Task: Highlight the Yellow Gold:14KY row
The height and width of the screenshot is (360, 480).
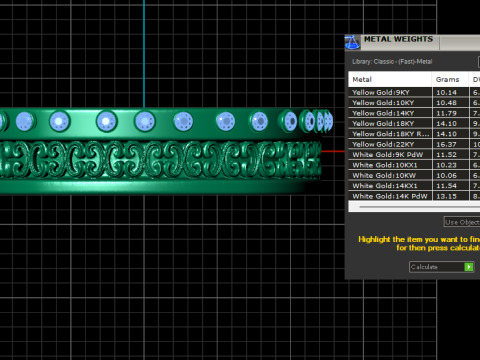Action: 414,113
